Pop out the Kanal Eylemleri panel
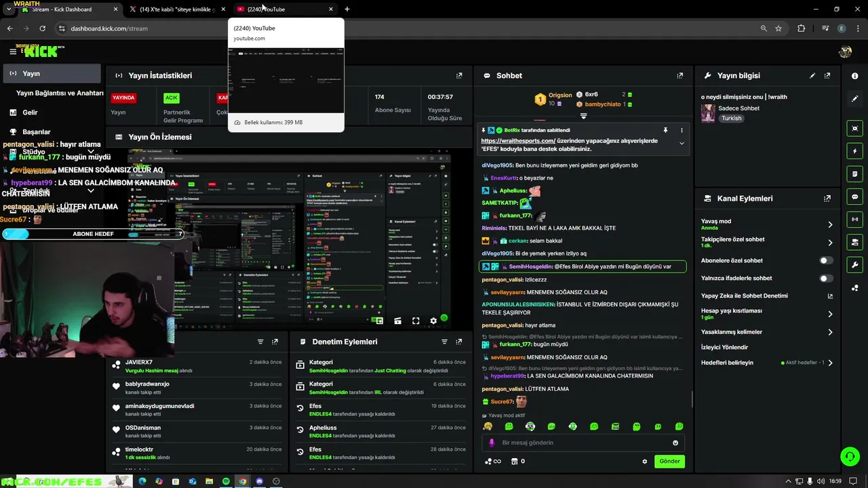This screenshot has width=868, height=488. click(827, 199)
